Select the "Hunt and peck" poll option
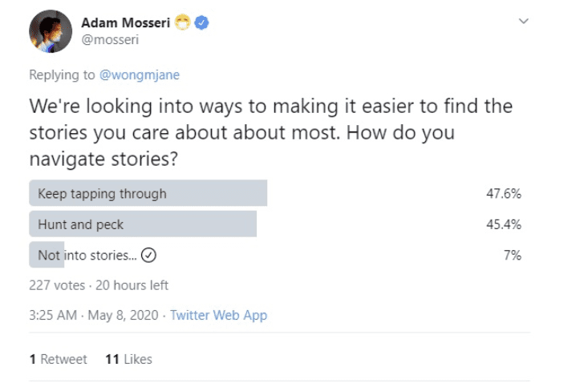588x383 pixels. tap(80, 224)
